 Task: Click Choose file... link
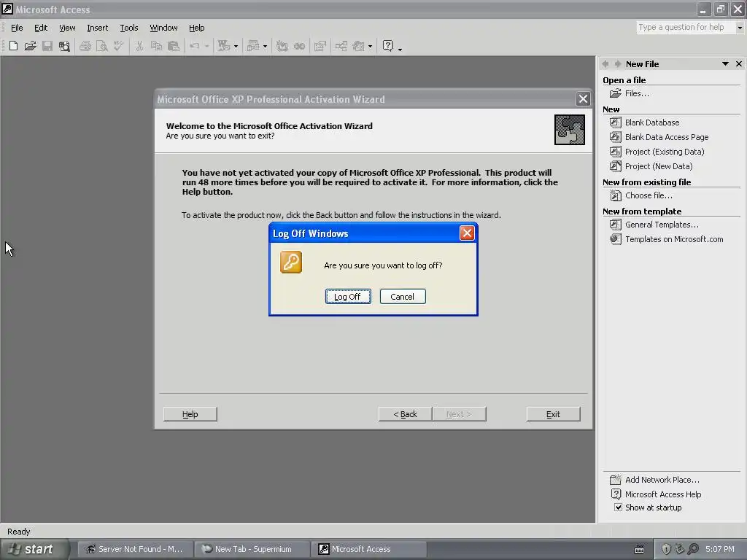649,195
